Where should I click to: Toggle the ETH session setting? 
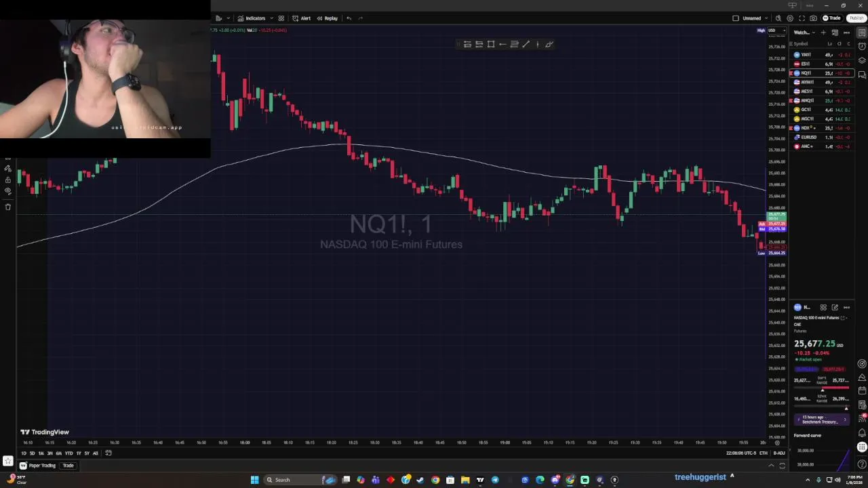click(763, 453)
